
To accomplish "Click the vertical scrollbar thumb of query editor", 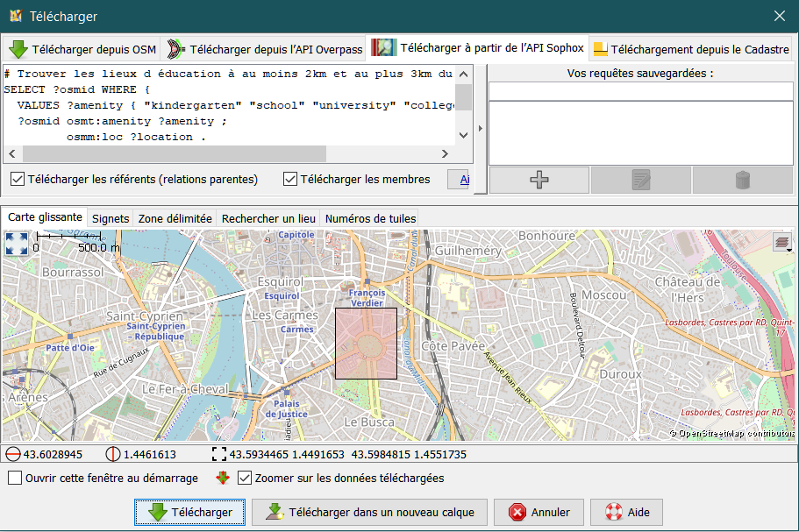I will [x=463, y=96].
